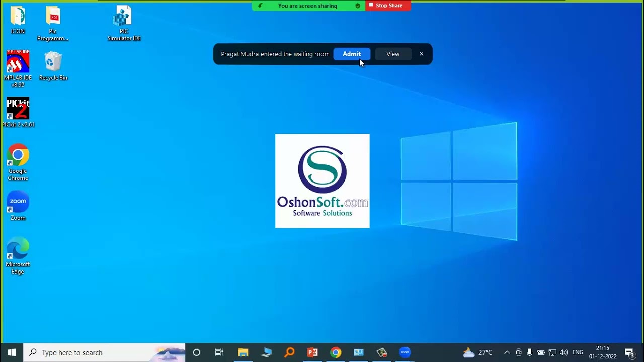Select the MPLAB IDE v8.92 shortcut
644x362 pixels.
pyautogui.click(x=18, y=69)
